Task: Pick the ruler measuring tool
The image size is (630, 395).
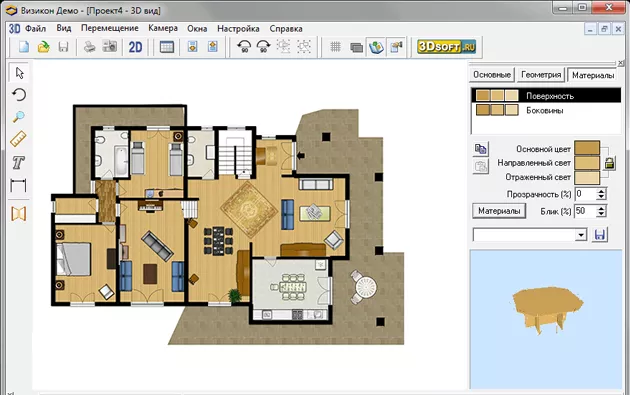Action: (x=18, y=139)
